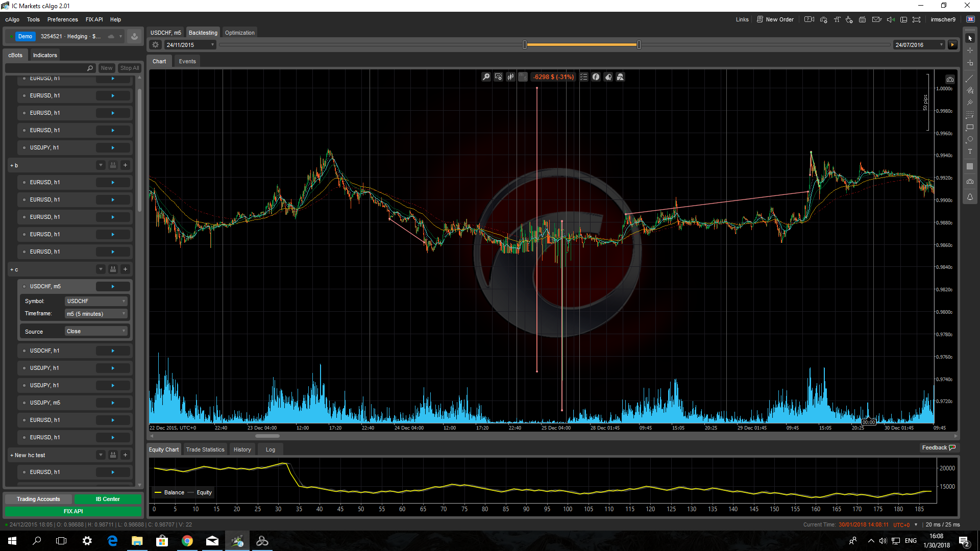Open dropdown for New hc test
The image size is (980, 551).
[101, 455]
